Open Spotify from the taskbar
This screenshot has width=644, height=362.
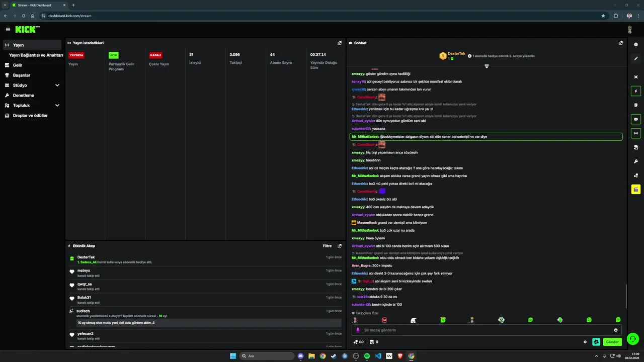(x=367, y=356)
